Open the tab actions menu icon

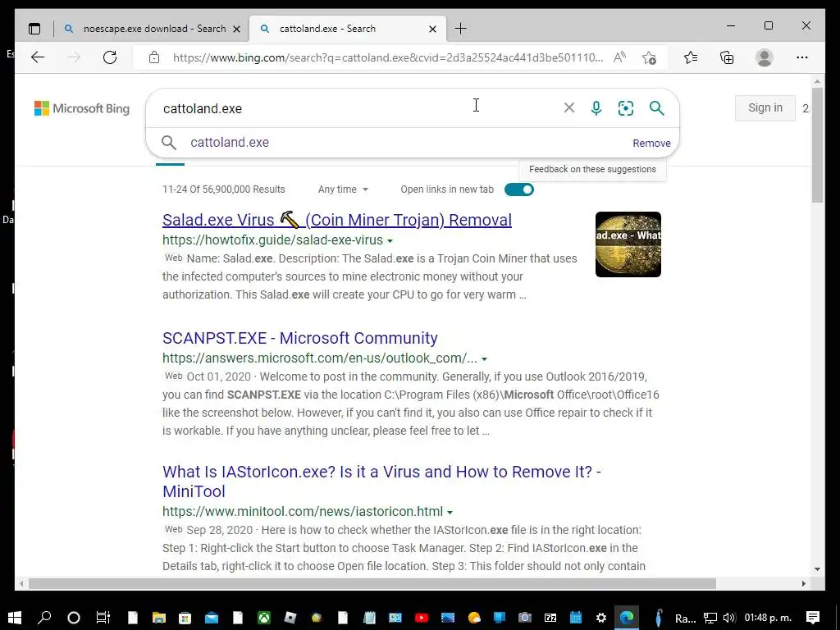click(x=34, y=29)
